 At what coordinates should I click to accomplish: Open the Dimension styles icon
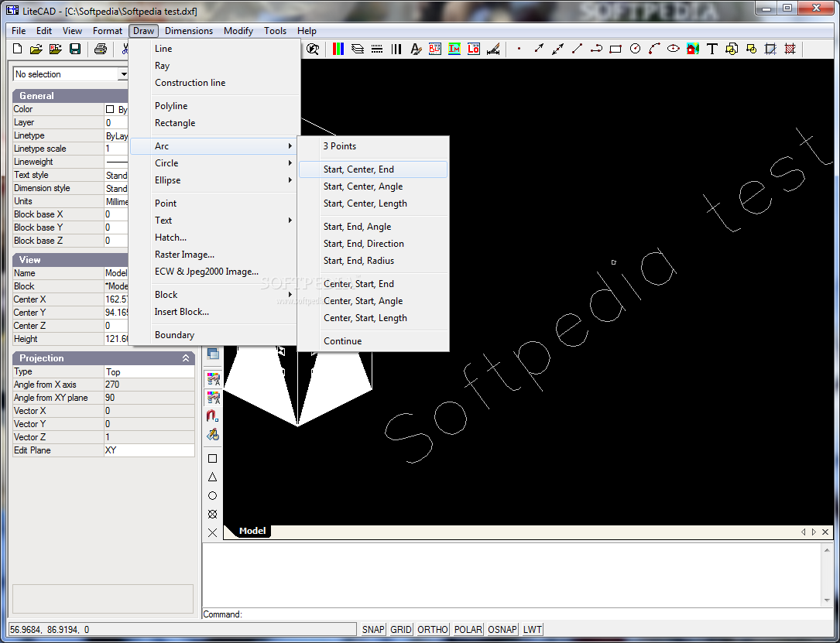click(x=493, y=50)
